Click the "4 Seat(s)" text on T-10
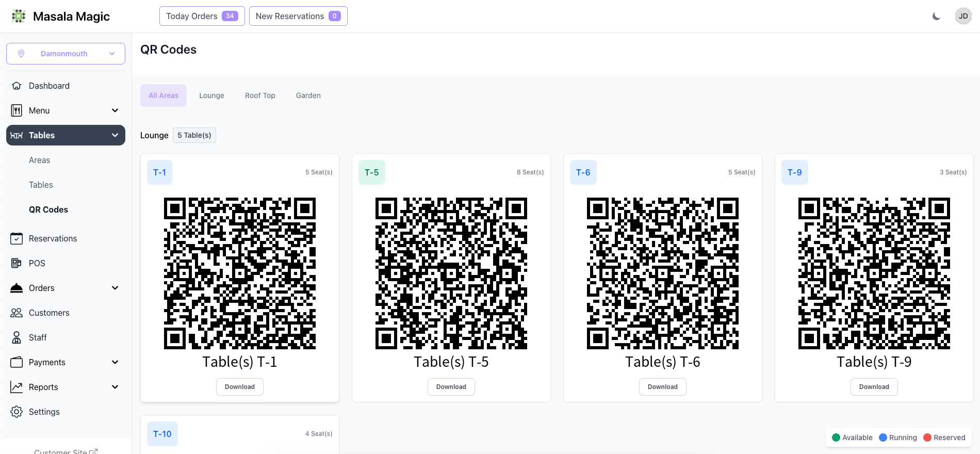980x454 pixels. [319, 434]
